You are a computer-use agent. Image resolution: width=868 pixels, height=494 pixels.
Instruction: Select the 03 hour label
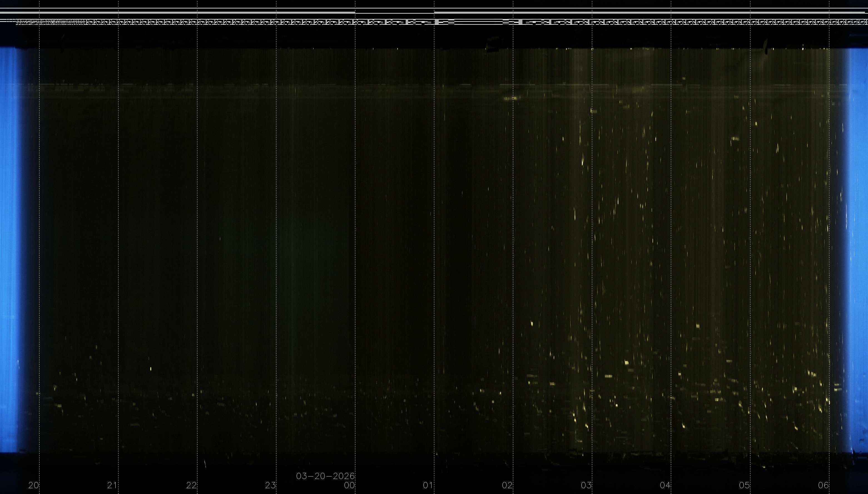[x=586, y=485]
